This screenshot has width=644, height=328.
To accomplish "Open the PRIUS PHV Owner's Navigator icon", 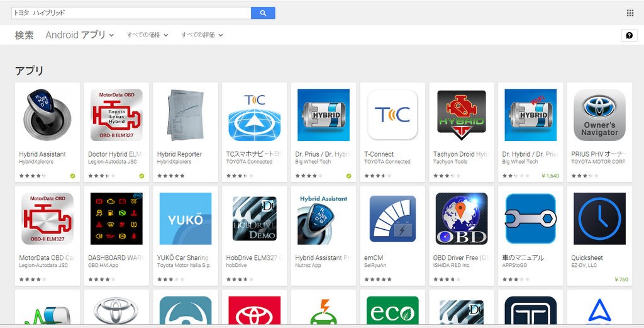I will (599, 115).
